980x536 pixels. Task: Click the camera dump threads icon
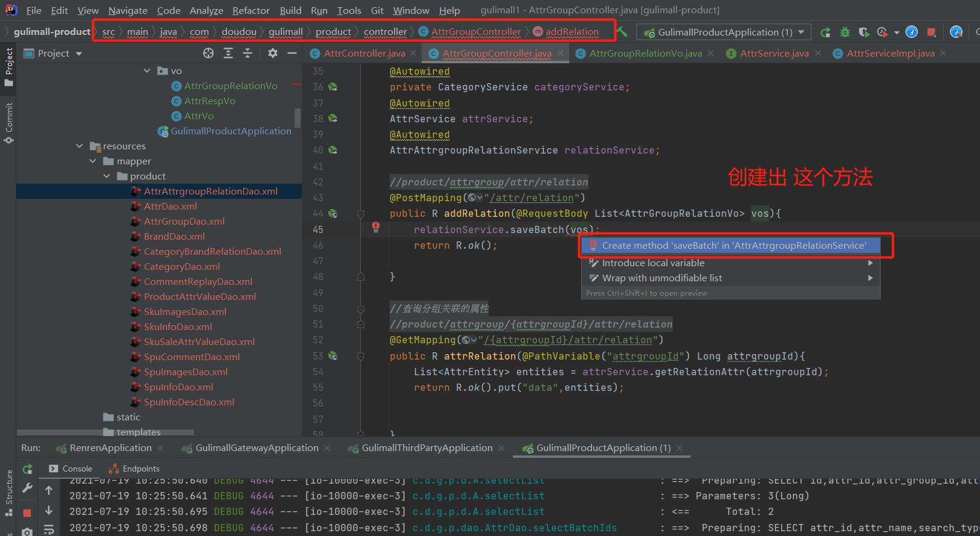click(27, 531)
